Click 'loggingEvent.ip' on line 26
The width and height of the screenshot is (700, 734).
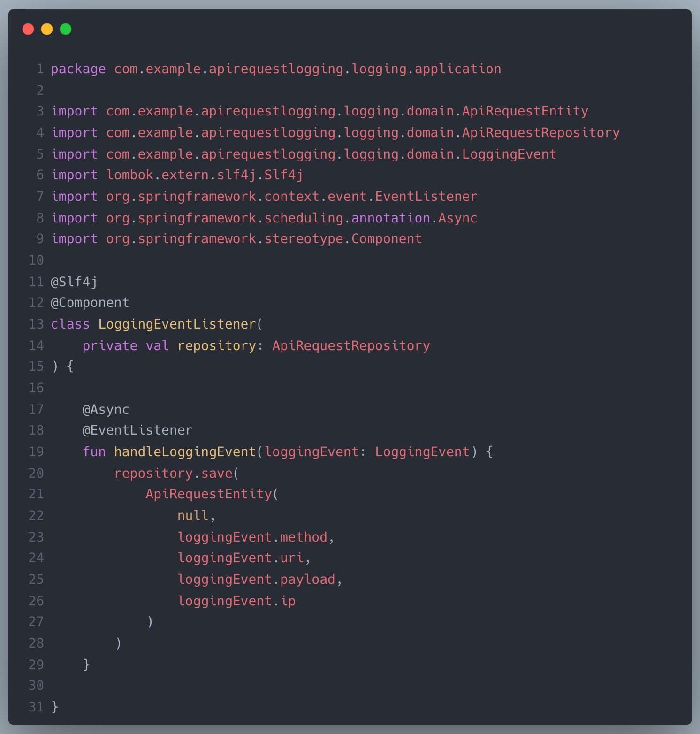[x=236, y=601]
